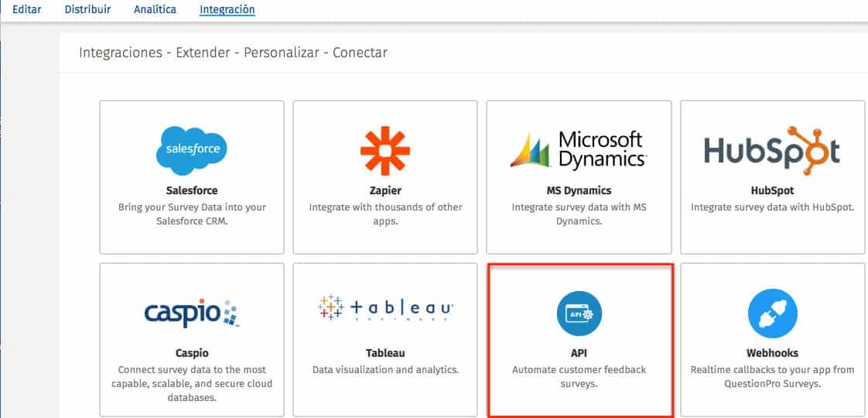Viewport: 868px width, 418px height.
Task: Click 'Bring your Survey Data into your Salesforce CRM' text
Action: (x=192, y=214)
